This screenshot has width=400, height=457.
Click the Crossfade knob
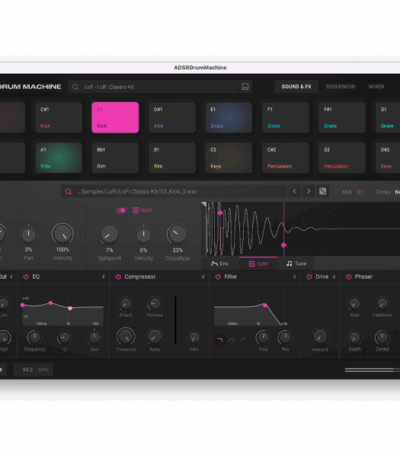(177, 235)
